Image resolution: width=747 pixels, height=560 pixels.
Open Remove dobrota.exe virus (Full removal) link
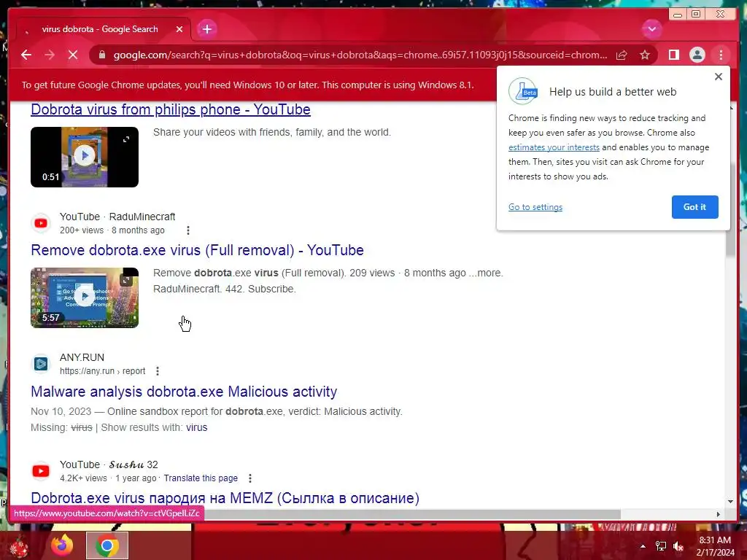[x=197, y=250]
